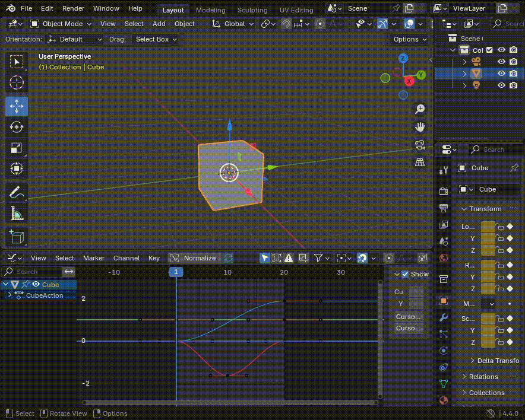Image resolution: width=525 pixels, height=420 pixels.
Task: Toggle camera view in the viewport
Action: coord(420,145)
